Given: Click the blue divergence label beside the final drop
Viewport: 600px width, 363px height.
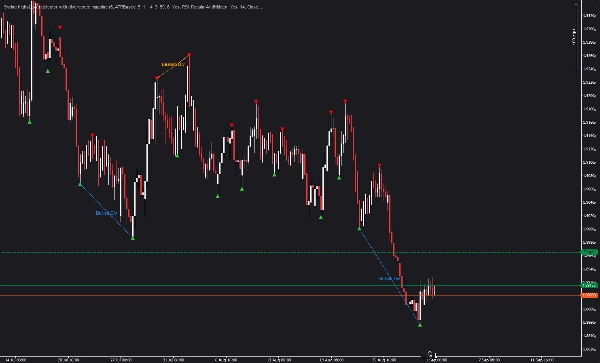Looking at the screenshot, I should click(x=390, y=279).
